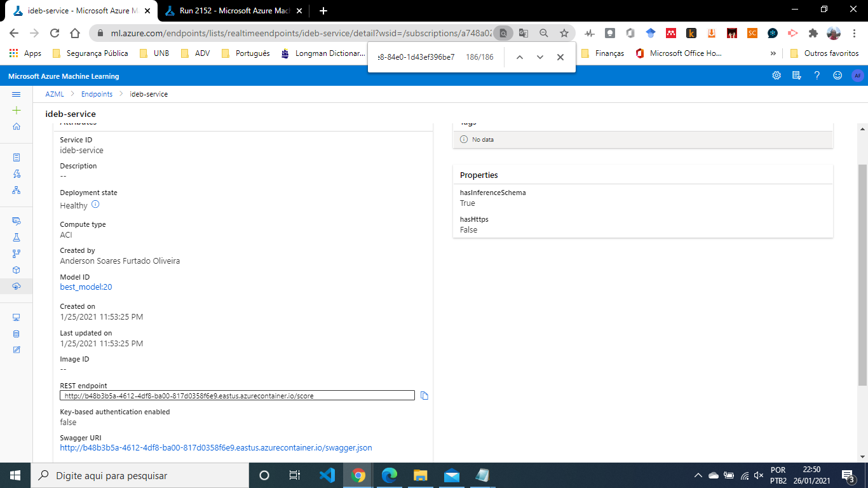This screenshot has height=488, width=868.
Task: Click AZML in the breadcrumb
Action: pyautogui.click(x=55, y=94)
